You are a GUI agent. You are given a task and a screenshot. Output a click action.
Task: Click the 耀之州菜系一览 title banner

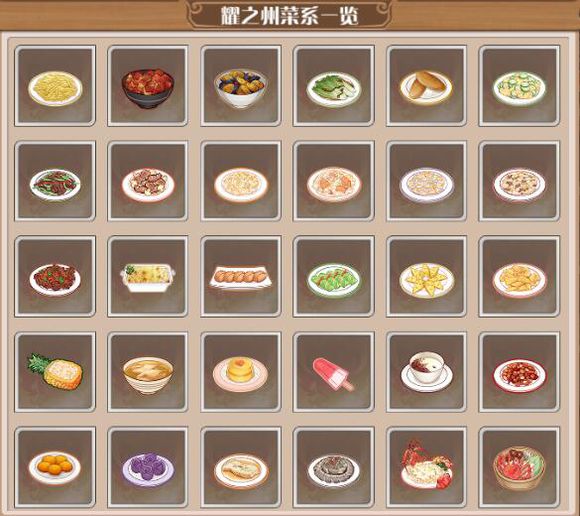click(x=290, y=16)
